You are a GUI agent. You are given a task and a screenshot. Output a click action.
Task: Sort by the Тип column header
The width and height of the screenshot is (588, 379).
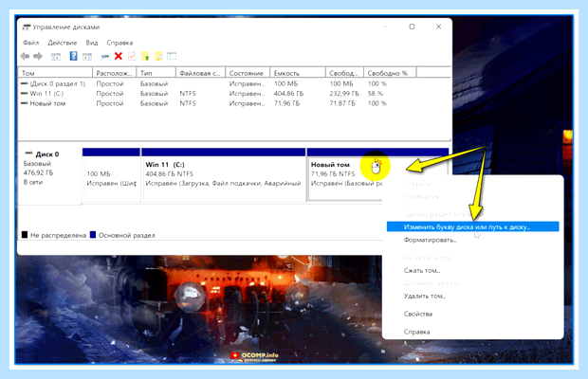point(156,73)
